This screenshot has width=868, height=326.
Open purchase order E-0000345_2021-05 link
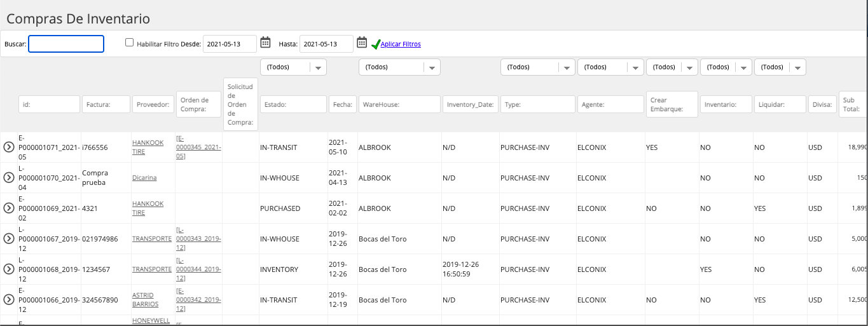click(198, 147)
